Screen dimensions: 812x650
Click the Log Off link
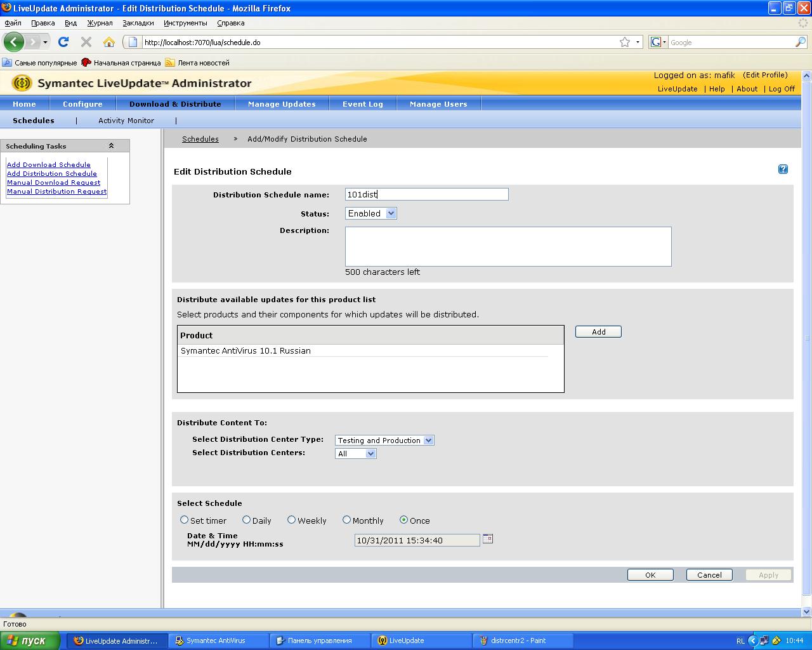782,89
